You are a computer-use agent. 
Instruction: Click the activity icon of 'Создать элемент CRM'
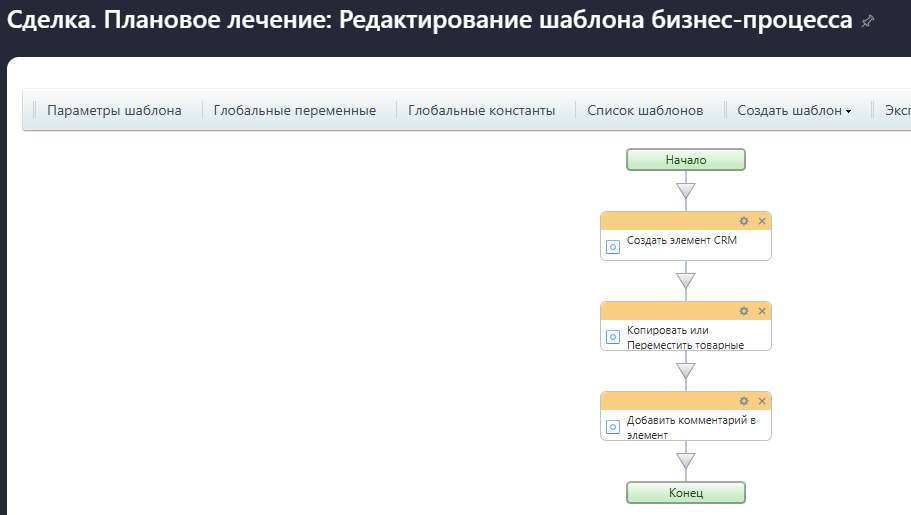614,246
